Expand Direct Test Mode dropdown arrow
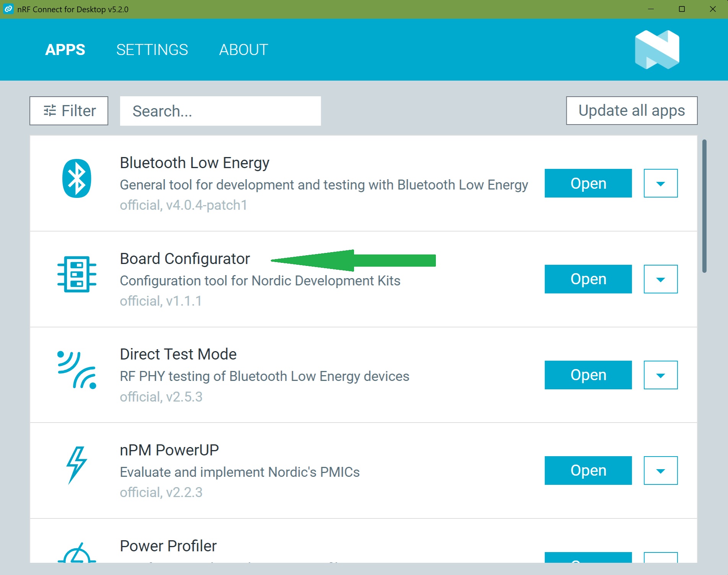Image resolution: width=728 pixels, height=575 pixels. 660,375
